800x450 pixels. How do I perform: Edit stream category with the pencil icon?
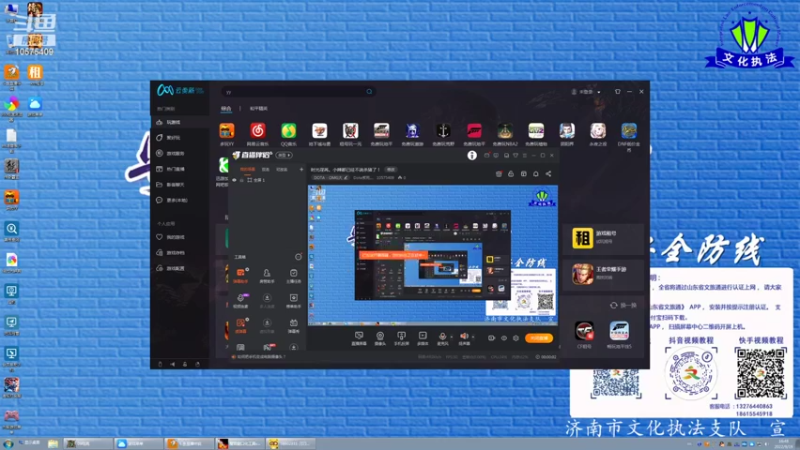coord(345,178)
